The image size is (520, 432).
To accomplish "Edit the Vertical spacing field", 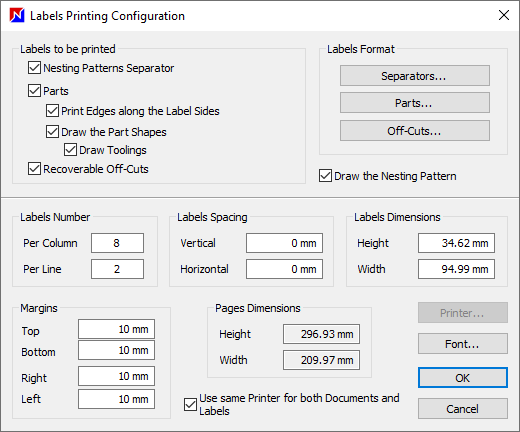I will click(x=284, y=243).
